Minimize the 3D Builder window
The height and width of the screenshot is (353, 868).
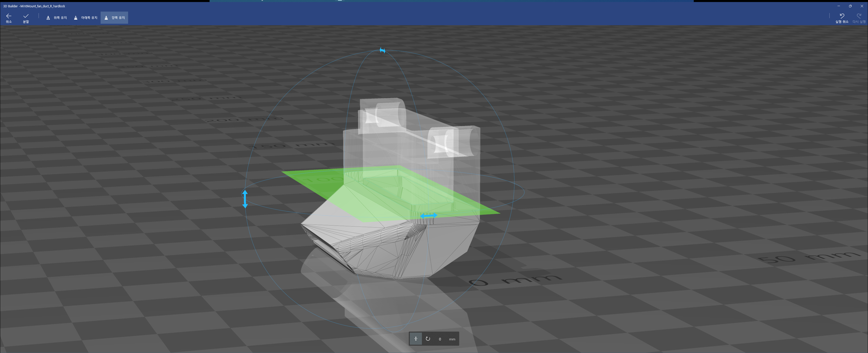point(838,6)
